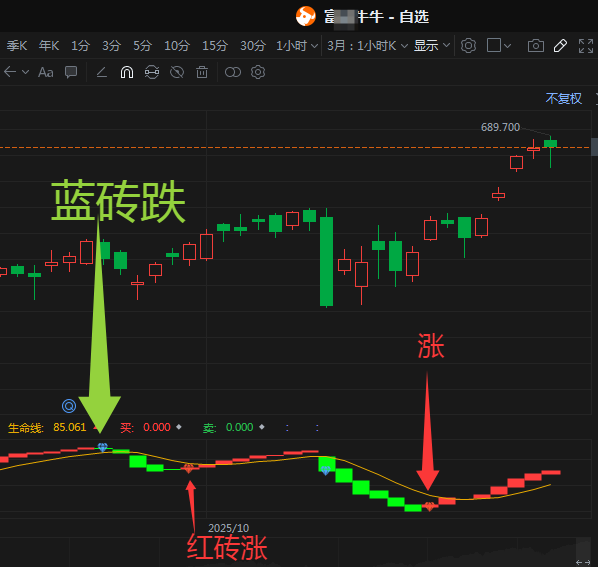
Task: Open the 1小时 timeframe dropdown
Action: pos(297,46)
